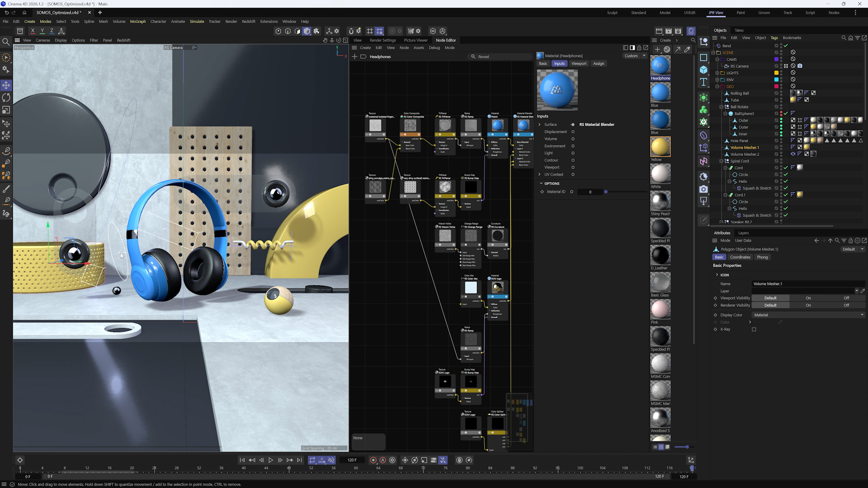Click the Record Active Objects keyframe button

click(373, 460)
